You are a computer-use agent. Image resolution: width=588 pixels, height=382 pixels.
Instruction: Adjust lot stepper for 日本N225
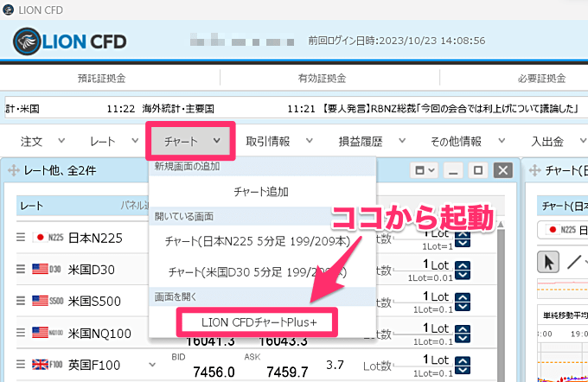[x=463, y=239]
